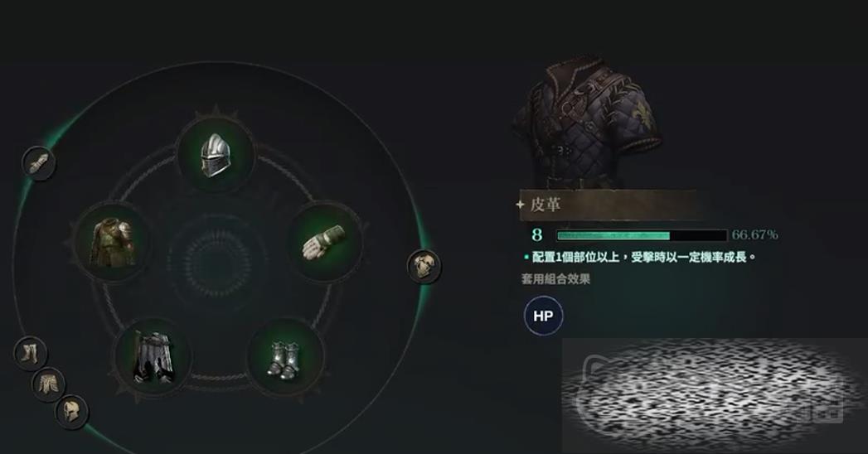Select the gloves equipment slot
868x454 pixels.
tap(324, 242)
